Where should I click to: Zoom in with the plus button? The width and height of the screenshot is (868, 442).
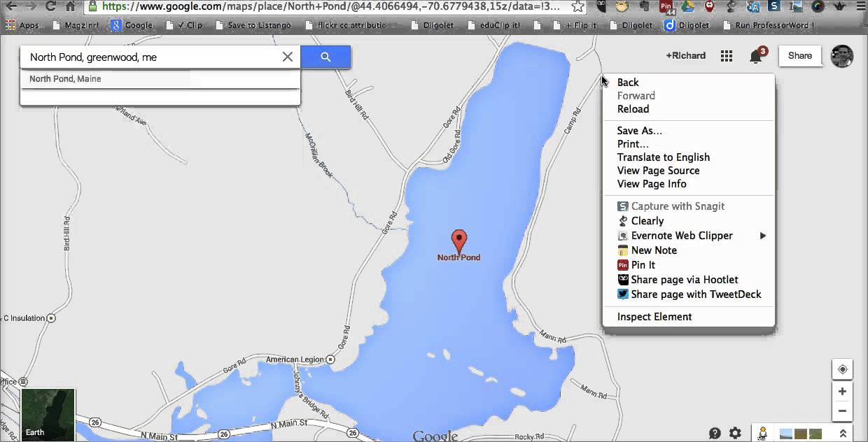[843, 392]
